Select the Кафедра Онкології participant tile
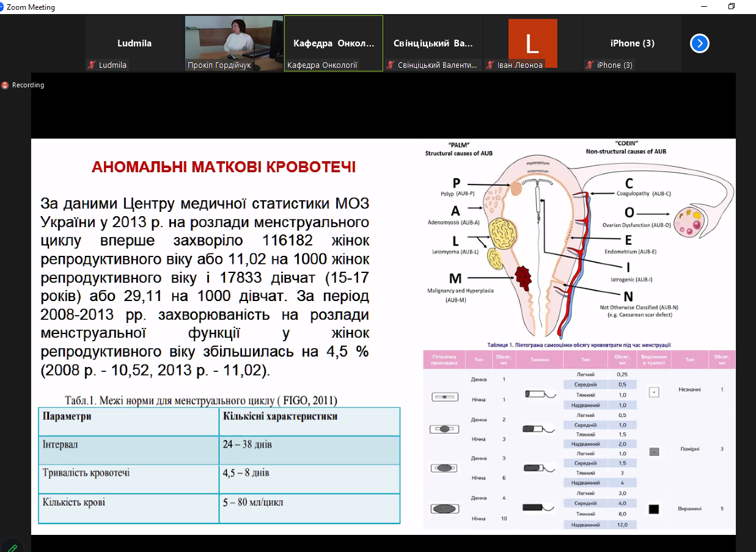Viewport: 756px width, 552px height. click(x=334, y=44)
